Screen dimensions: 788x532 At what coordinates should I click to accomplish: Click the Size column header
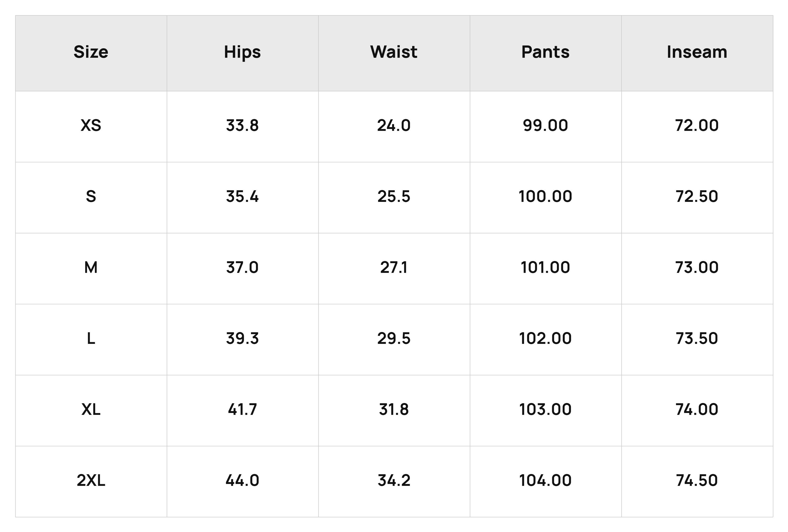91,52
